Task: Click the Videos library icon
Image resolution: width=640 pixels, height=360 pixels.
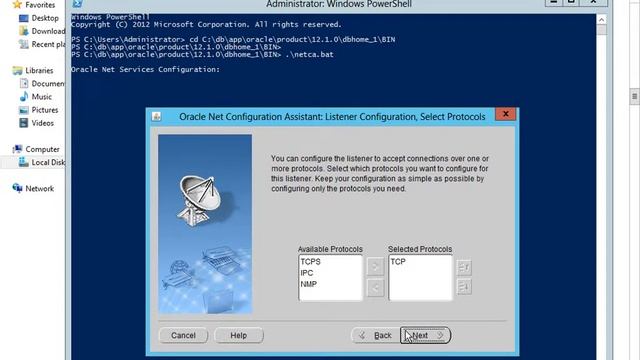Action: click(x=24, y=122)
